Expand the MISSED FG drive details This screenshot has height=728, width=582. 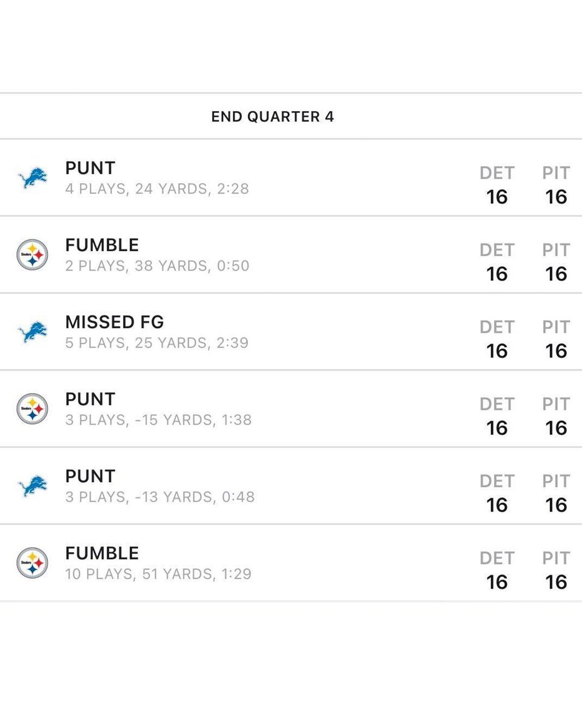point(291,332)
